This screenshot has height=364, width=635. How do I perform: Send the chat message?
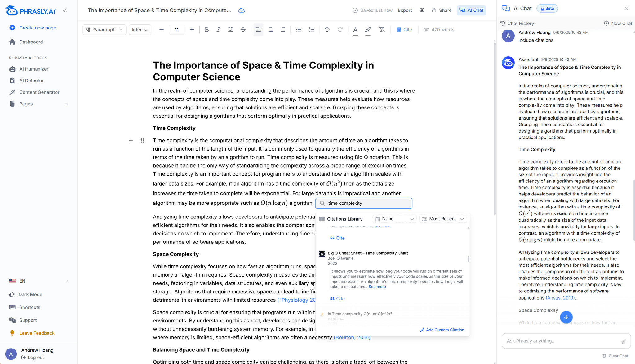click(x=623, y=341)
